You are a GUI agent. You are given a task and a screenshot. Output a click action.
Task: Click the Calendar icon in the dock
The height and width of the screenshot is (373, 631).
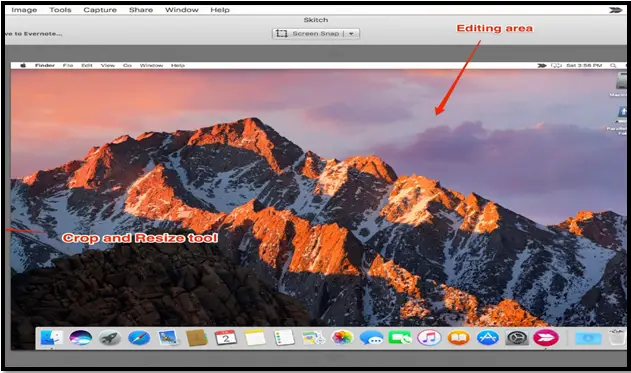(226, 338)
